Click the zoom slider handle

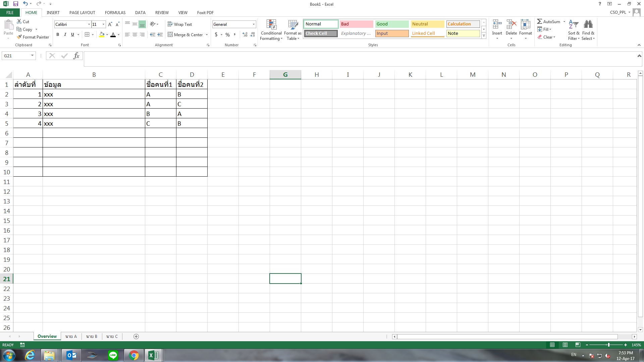pyautogui.click(x=608, y=345)
